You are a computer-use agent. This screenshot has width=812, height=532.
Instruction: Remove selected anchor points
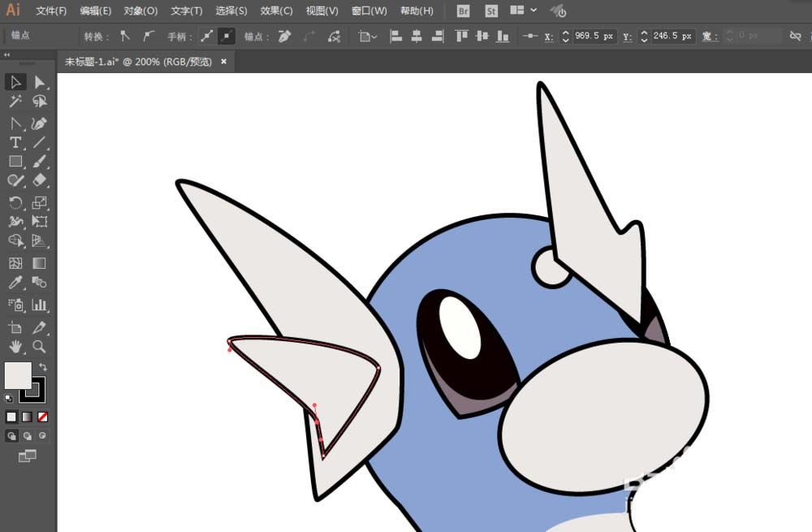coord(284,37)
